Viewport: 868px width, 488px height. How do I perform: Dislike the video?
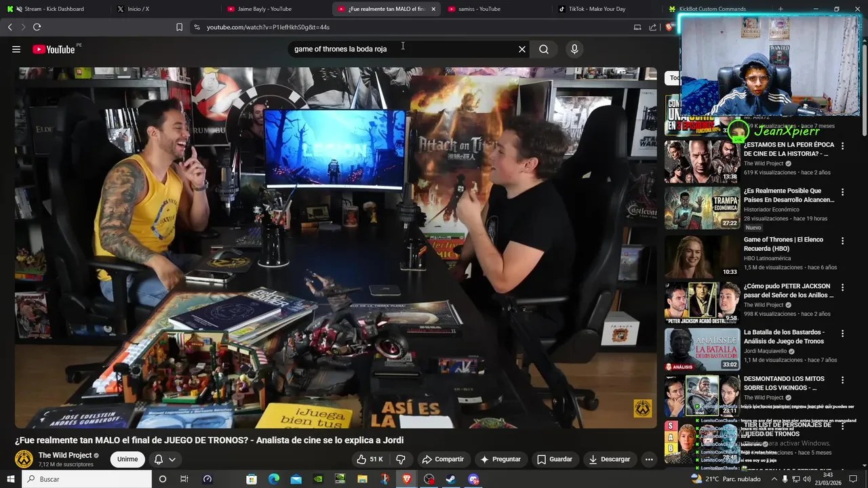(x=401, y=459)
